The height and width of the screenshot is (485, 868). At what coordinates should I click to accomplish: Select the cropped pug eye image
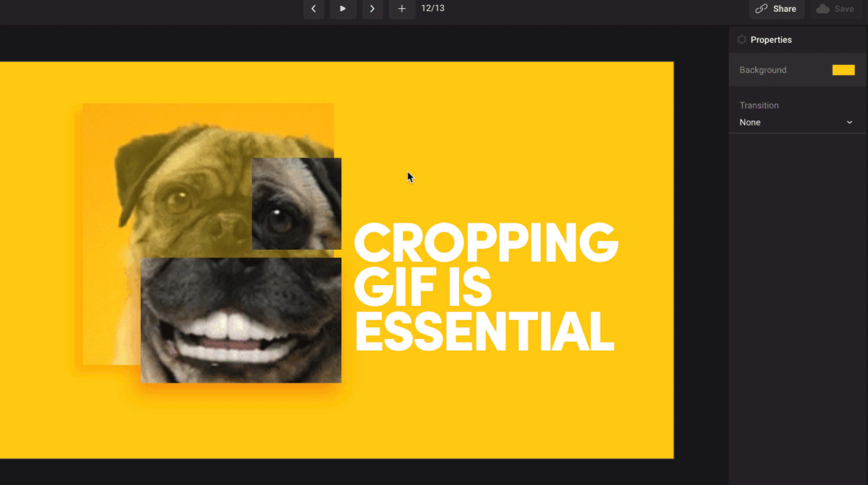tap(297, 203)
